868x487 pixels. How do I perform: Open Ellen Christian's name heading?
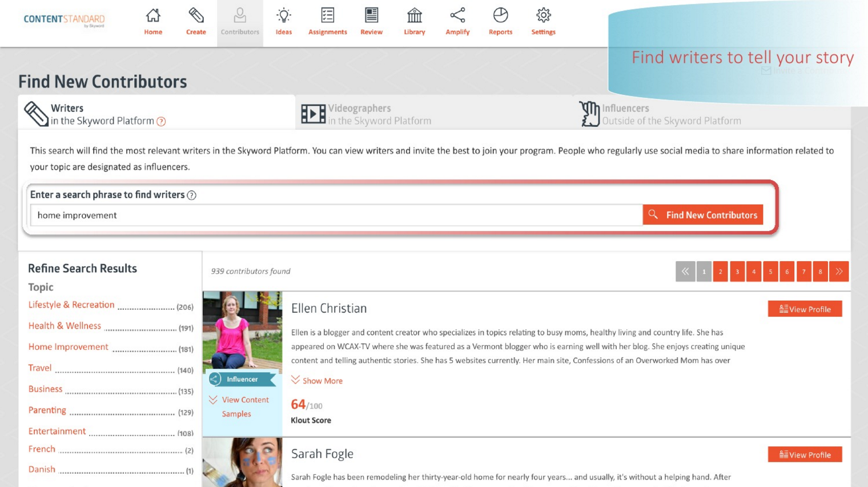tap(329, 309)
